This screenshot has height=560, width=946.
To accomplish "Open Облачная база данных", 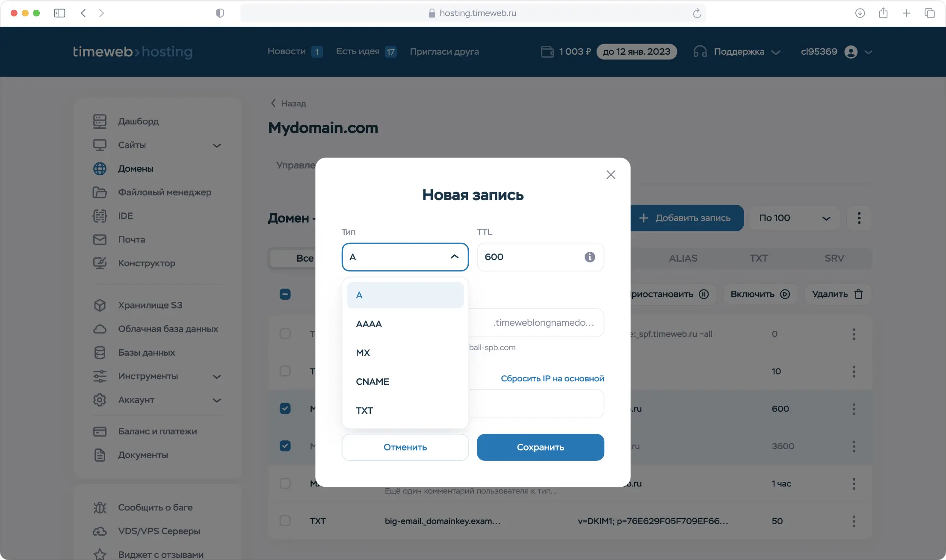I will (168, 329).
